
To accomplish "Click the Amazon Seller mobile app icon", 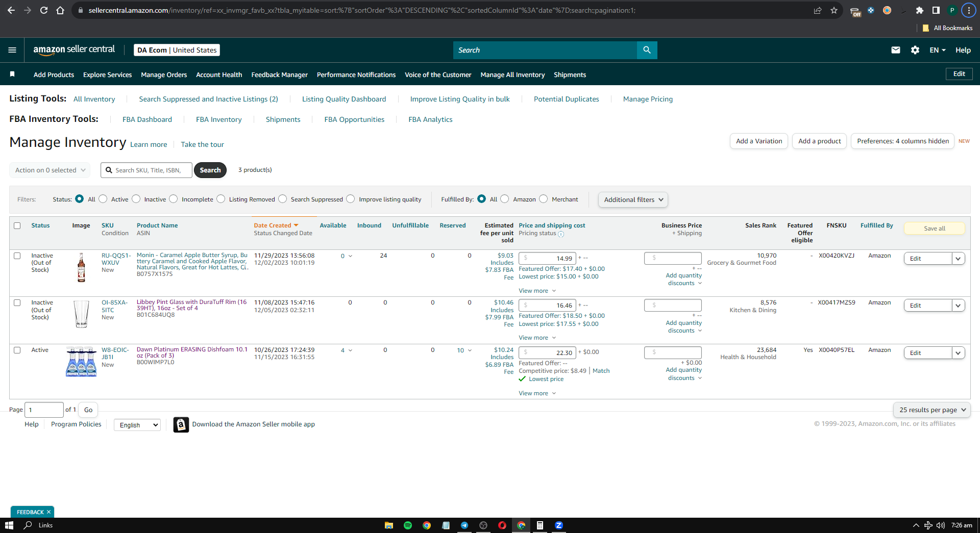I will (x=181, y=424).
